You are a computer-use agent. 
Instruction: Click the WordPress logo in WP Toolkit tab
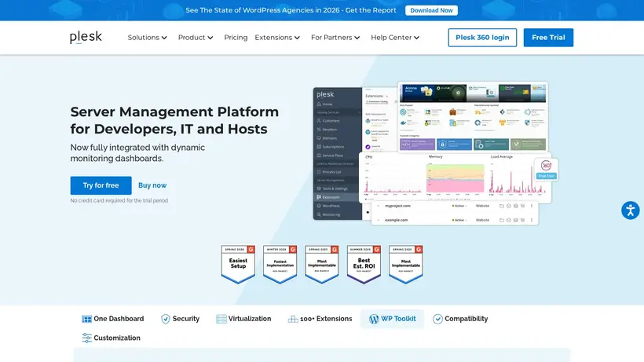coord(374,319)
